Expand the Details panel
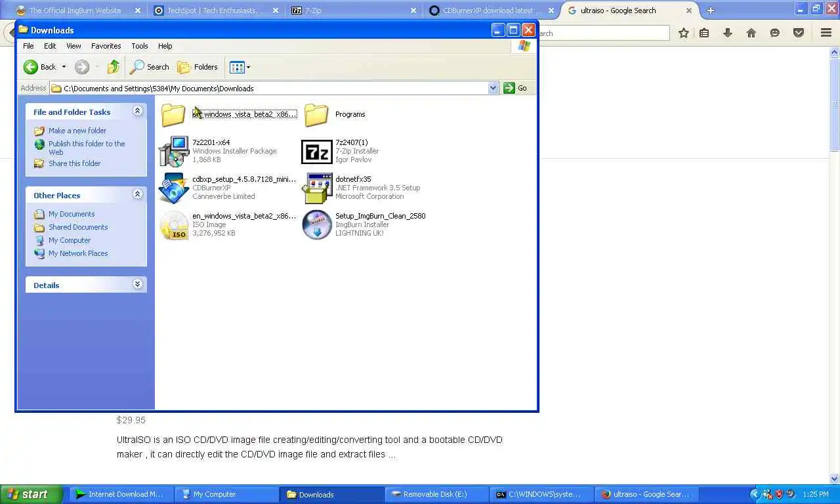Screen dimensions: 840x504 [x=137, y=284]
